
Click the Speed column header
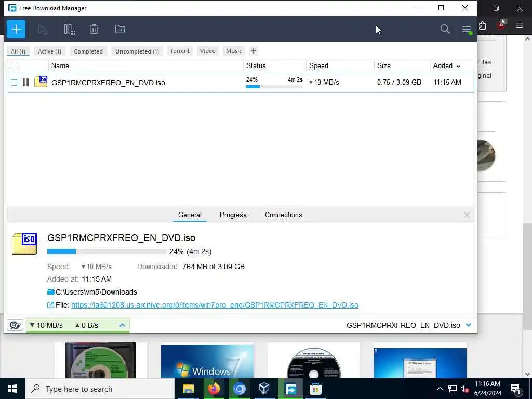pyautogui.click(x=340, y=66)
